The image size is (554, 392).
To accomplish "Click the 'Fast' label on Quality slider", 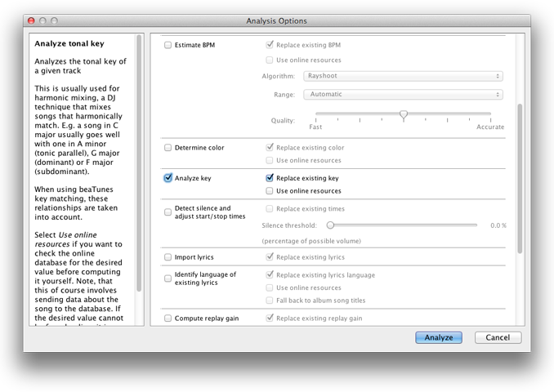I will (x=315, y=127).
